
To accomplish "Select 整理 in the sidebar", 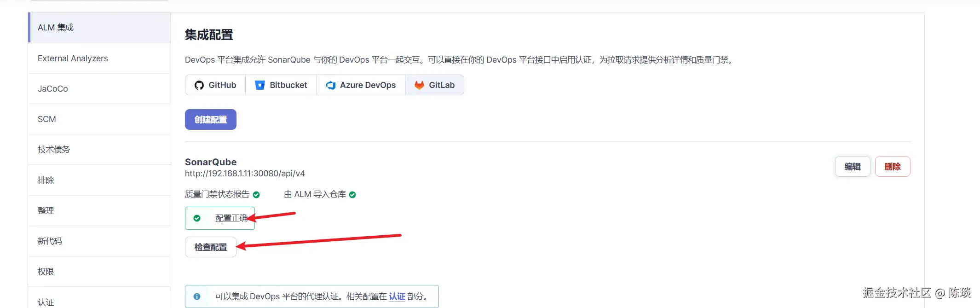I will [99, 211].
